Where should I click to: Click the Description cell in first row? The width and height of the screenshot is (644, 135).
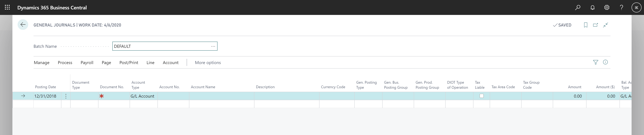click(x=286, y=96)
